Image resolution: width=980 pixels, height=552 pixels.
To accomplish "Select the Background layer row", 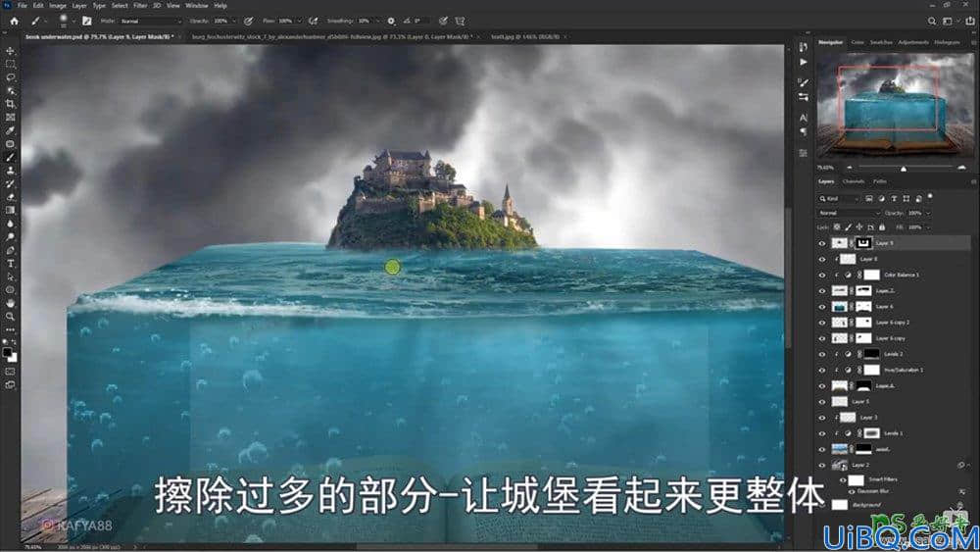I will (x=894, y=505).
